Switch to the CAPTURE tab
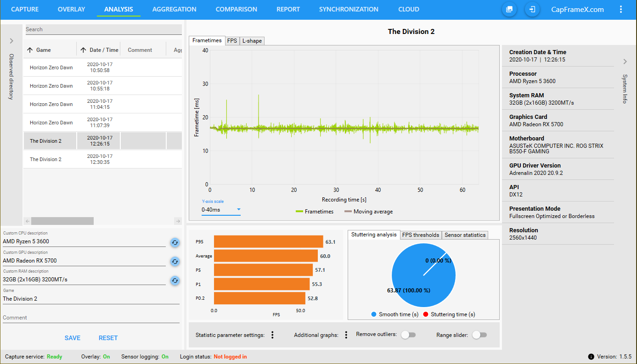 click(25, 9)
